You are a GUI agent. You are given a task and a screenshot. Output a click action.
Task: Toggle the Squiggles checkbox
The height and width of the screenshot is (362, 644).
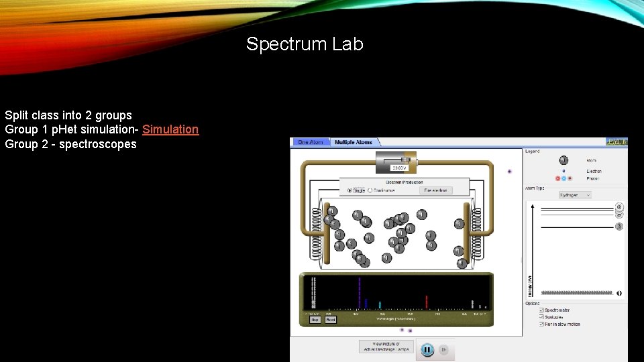pyautogui.click(x=541, y=317)
